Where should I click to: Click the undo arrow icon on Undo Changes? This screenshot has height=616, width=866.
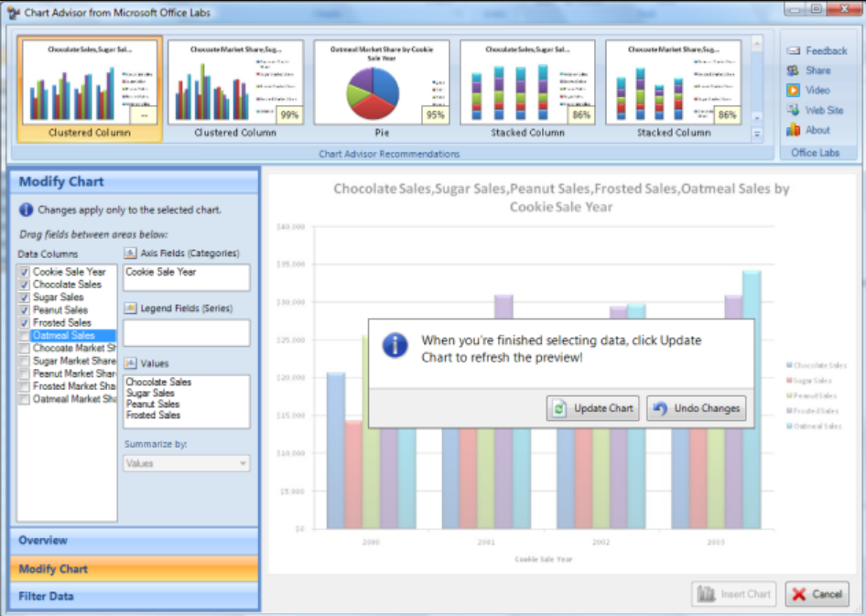click(x=660, y=408)
